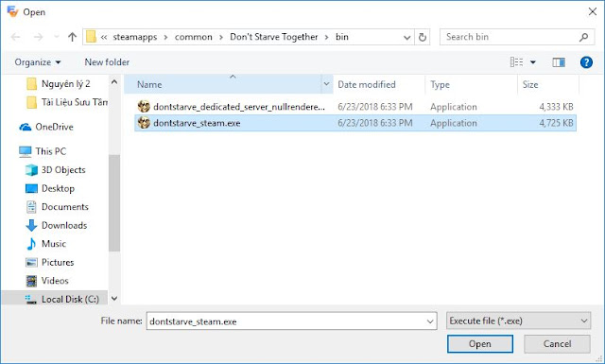Open the view options dropdown arrow
The height and width of the screenshot is (364, 605).
(x=533, y=62)
